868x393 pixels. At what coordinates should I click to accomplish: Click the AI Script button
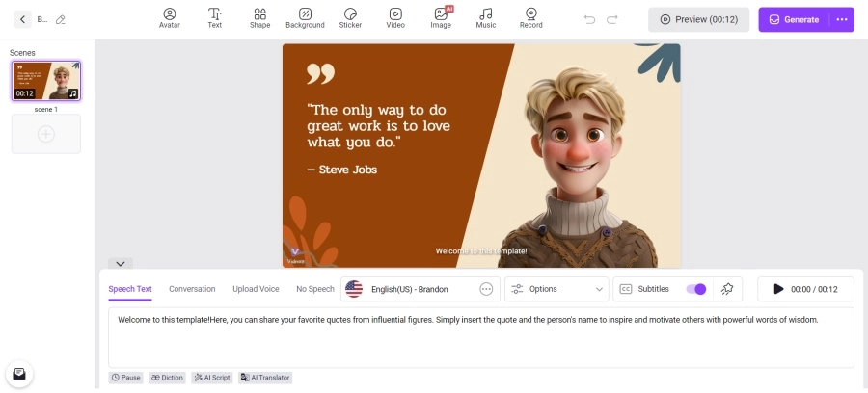211,378
